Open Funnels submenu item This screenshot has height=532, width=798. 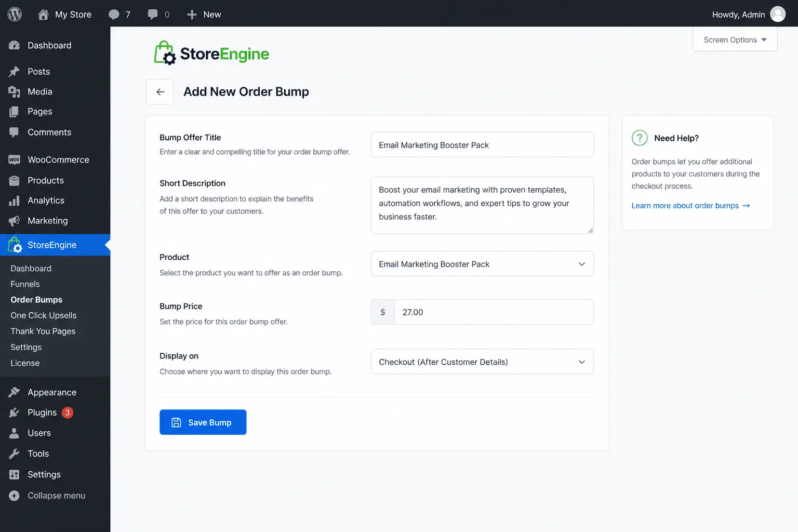pyautogui.click(x=25, y=284)
